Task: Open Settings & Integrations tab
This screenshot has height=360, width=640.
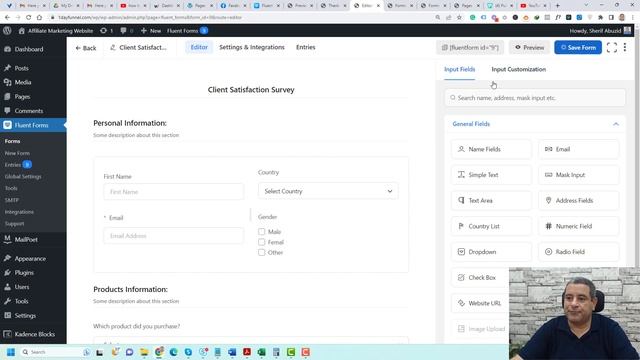Action: tap(252, 47)
